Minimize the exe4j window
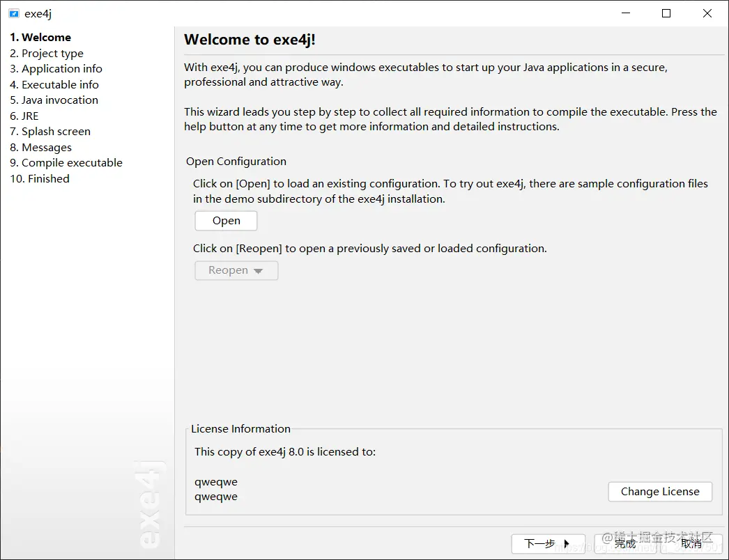729x560 pixels. pyautogui.click(x=626, y=13)
